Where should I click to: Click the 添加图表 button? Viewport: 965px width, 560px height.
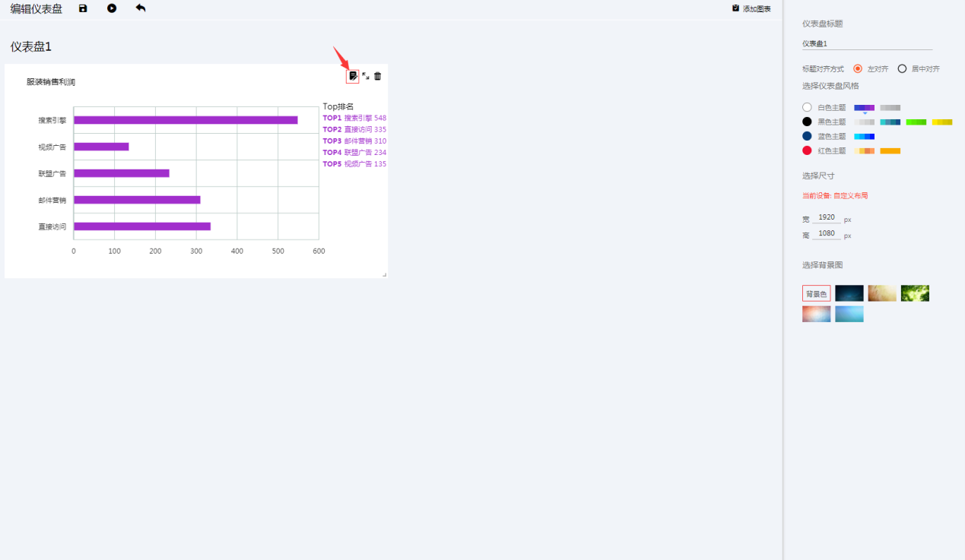point(751,8)
